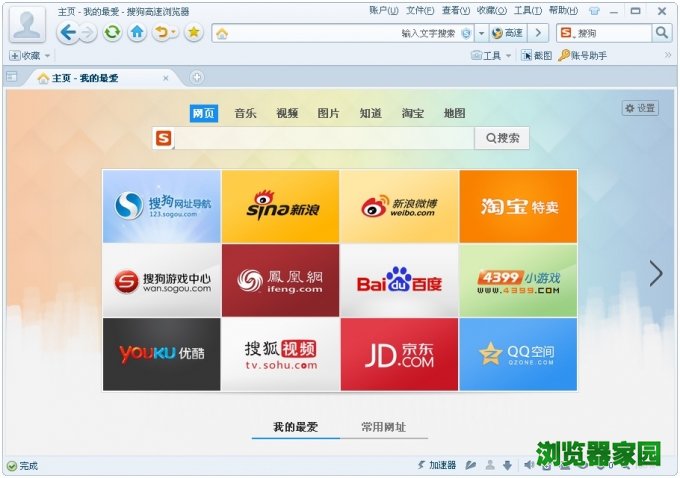
Task: Toggle the 高速 high-speed mode button
Action: 508,33
